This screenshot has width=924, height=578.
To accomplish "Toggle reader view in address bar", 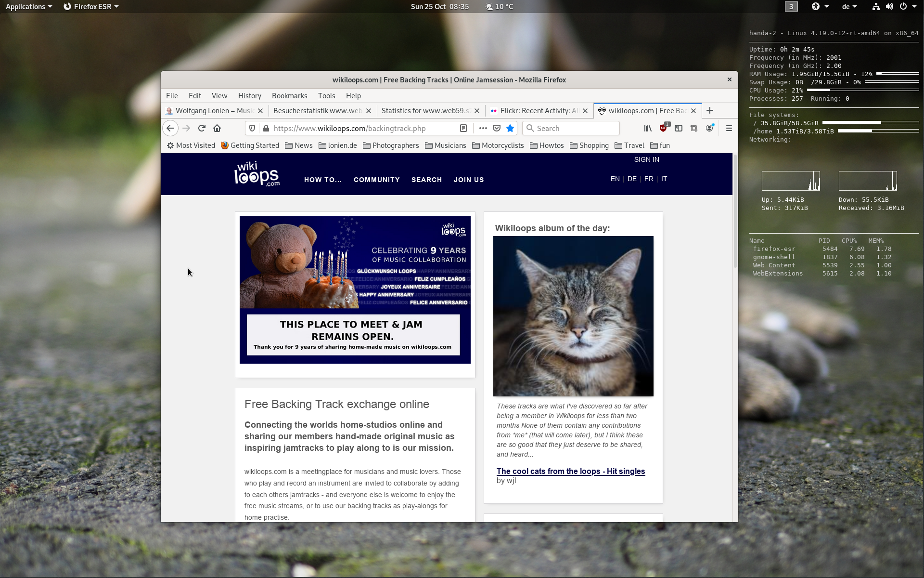I will tap(463, 128).
